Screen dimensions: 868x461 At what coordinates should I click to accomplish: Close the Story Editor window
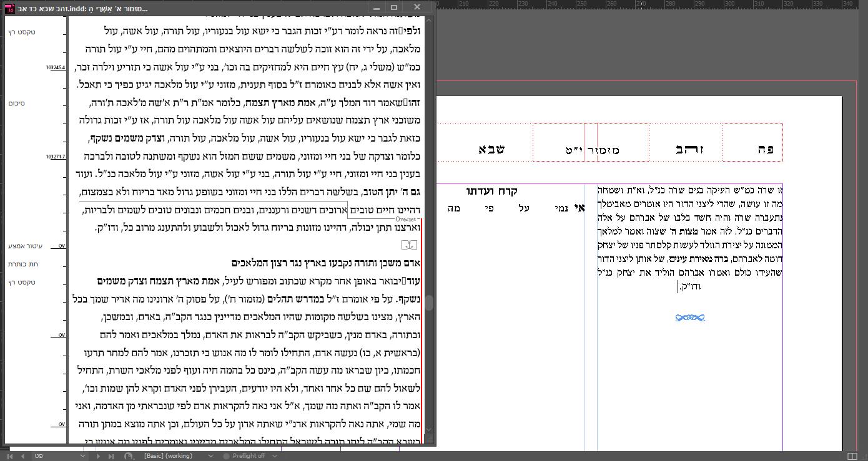point(417,8)
